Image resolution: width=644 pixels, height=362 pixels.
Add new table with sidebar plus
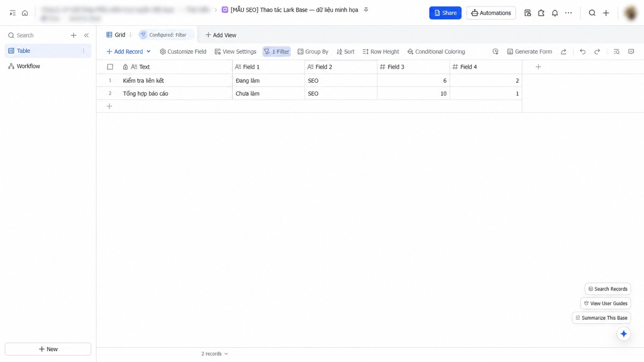coord(74,35)
